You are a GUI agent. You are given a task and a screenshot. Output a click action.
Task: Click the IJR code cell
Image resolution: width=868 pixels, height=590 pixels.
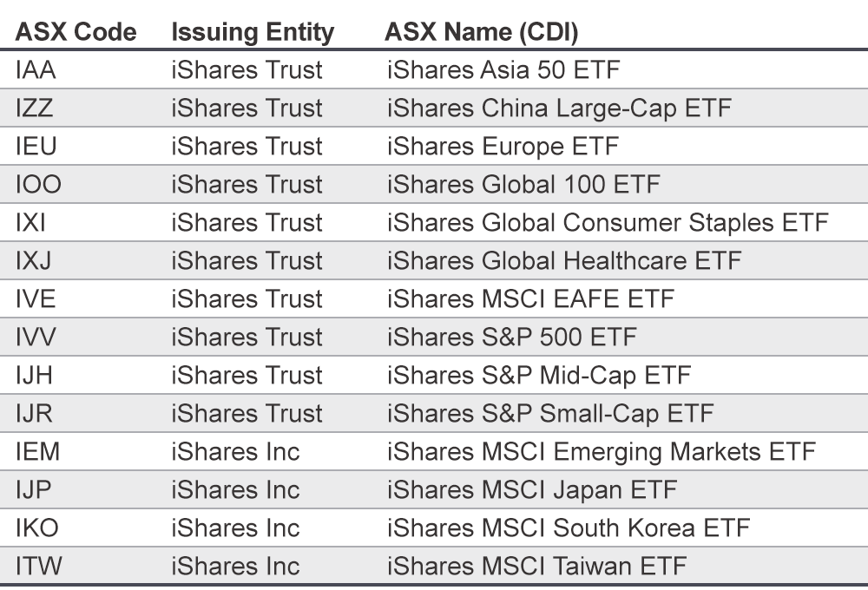tap(35, 414)
